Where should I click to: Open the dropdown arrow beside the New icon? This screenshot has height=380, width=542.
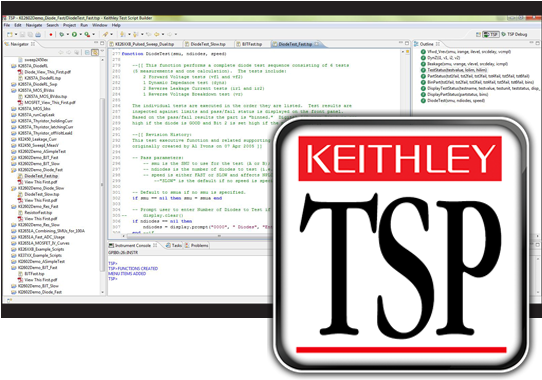(16, 34)
